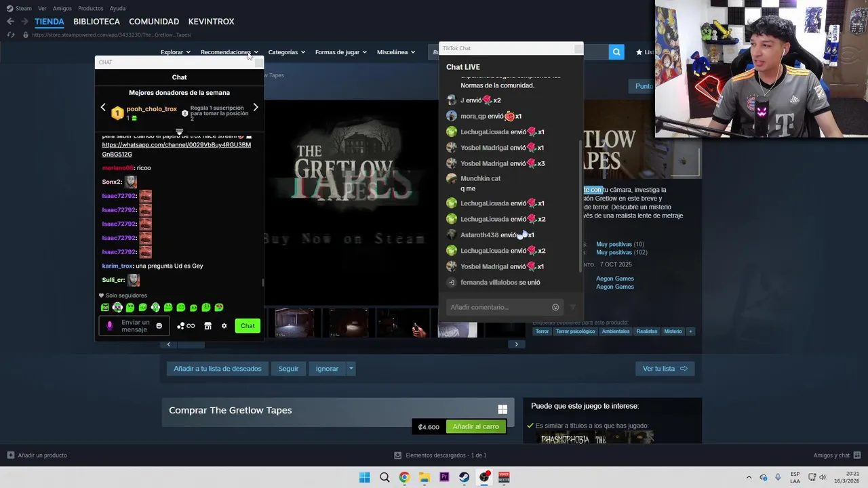Open Amigos menu
Screen dimensions: 868x488
pyautogui.click(x=62, y=8)
